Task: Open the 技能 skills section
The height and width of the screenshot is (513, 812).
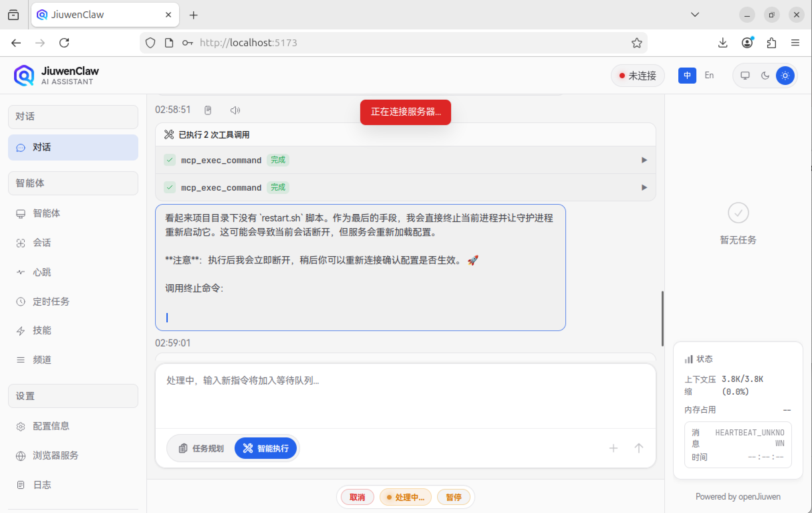Action: click(42, 331)
